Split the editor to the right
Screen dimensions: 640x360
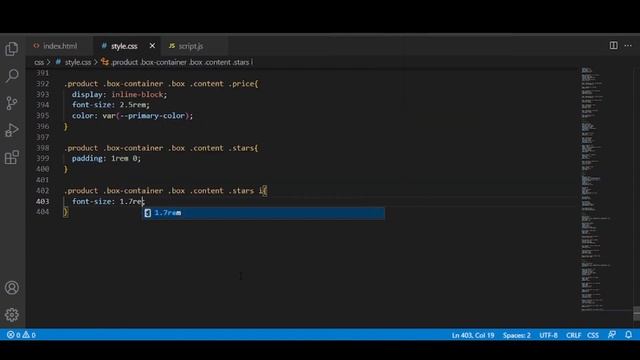[x=613, y=45]
